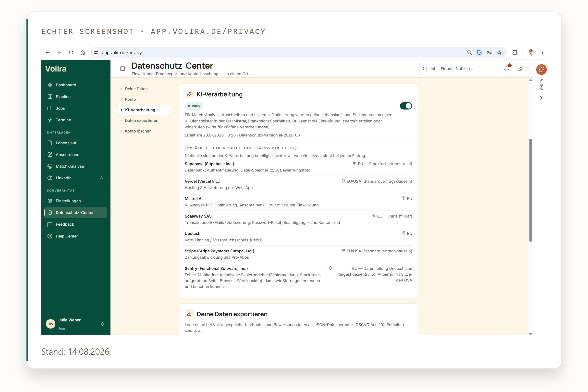Toggle the KI-Verarbeitung consent switch off
This screenshot has width=588, height=392.
point(406,106)
